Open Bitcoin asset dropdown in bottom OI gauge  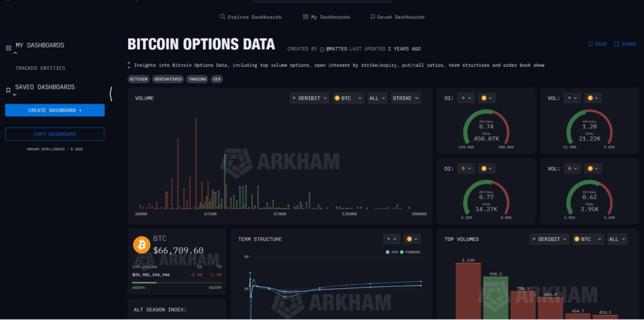click(487, 169)
